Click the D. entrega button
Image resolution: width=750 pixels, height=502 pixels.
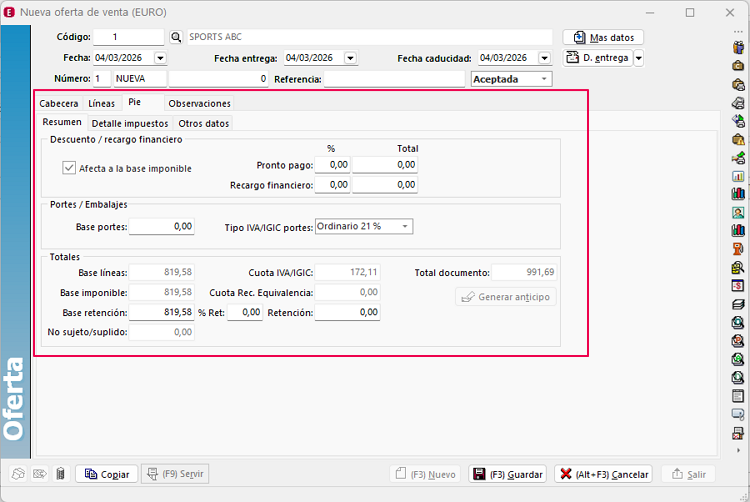pos(597,58)
